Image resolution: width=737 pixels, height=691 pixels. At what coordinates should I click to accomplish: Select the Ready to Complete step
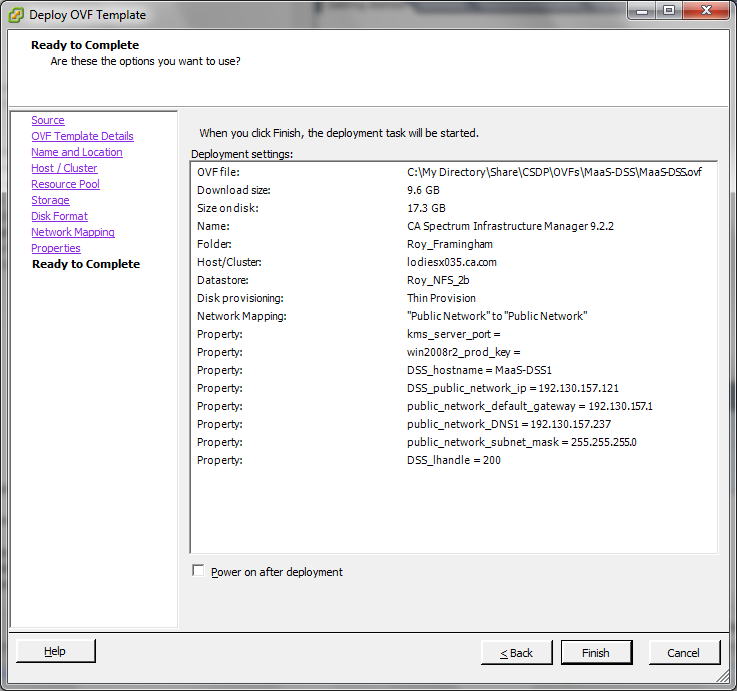pyautogui.click(x=86, y=264)
